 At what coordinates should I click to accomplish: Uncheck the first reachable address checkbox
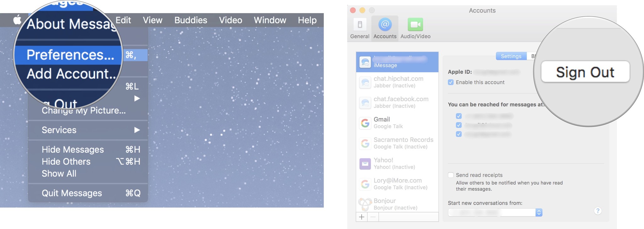[x=459, y=116]
